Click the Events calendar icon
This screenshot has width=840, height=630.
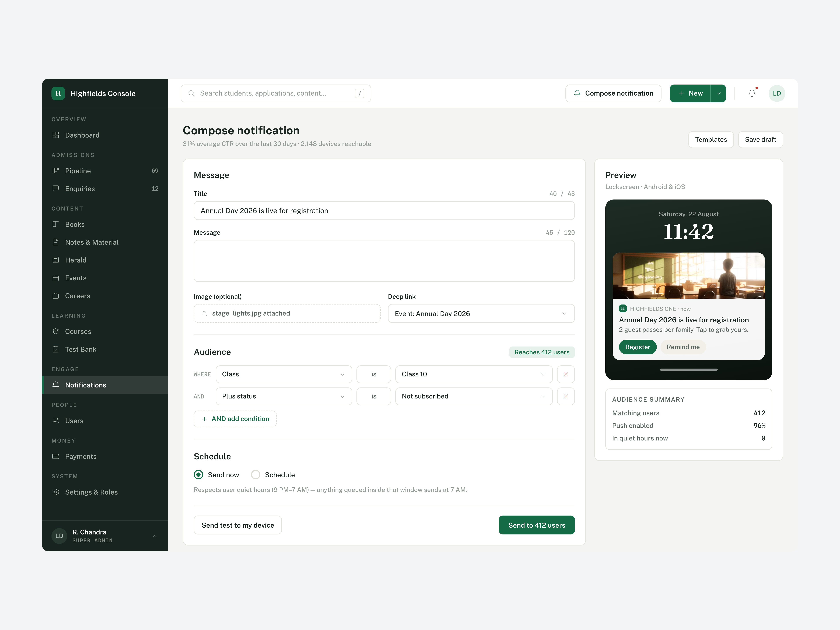(56, 278)
